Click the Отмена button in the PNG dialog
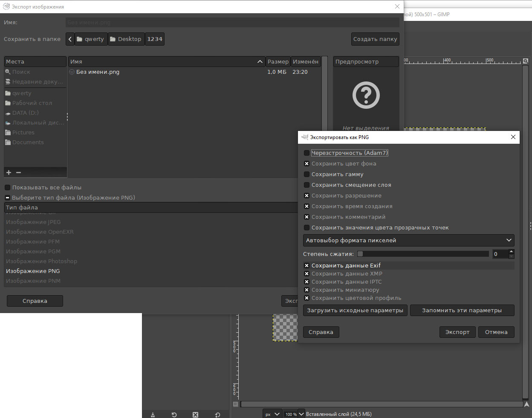Viewport: 532px width, 418px height. (x=496, y=332)
